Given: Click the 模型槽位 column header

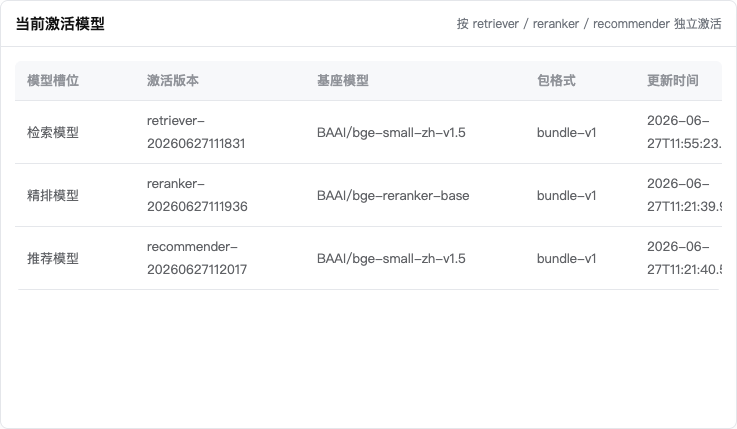Looking at the screenshot, I should coord(53,80).
